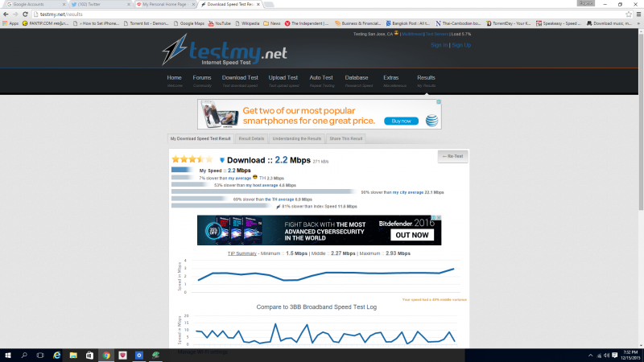This screenshot has height=362, width=644.
Task: Click the testmy.net lightning bolt logo
Action: pyautogui.click(x=175, y=51)
